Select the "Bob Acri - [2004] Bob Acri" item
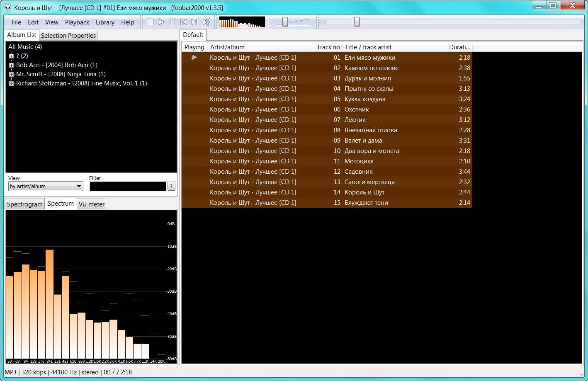588x381 pixels. pos(57,65)
